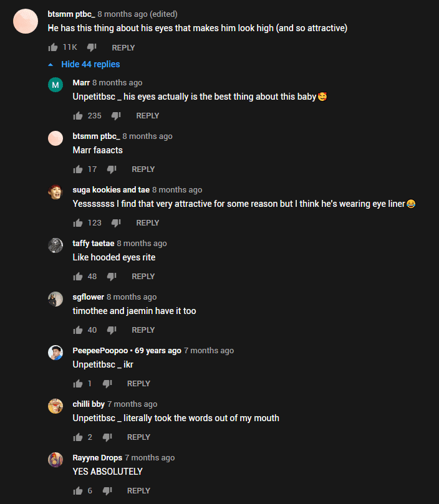Like sgflower's reply
The image size is (439, 504).
pos(78,330)
